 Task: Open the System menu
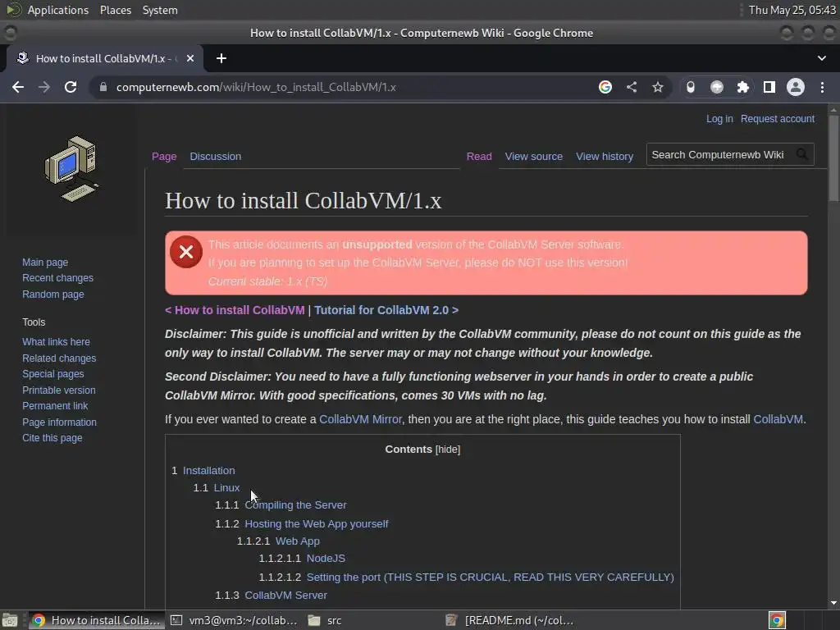pyautogui.click(x=160, y=10)
